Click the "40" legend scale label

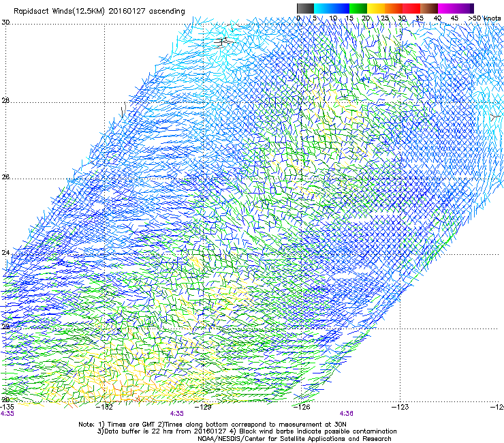click(x=437, y=18)
